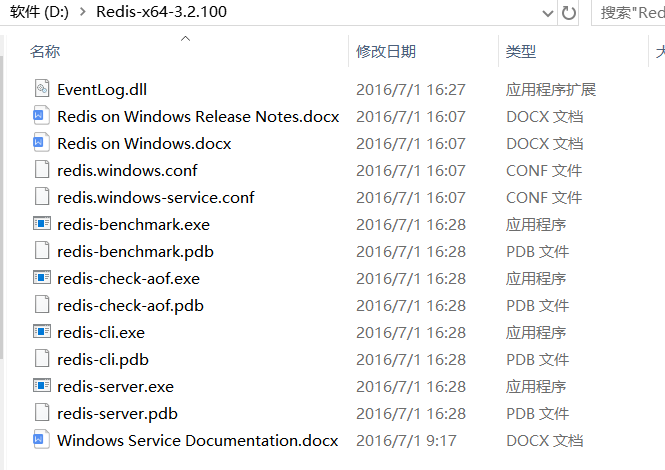Navigate to Redis-x64-3.2.100 breadcrumb segment
665x470 pixels.
(x=161, y=13)
